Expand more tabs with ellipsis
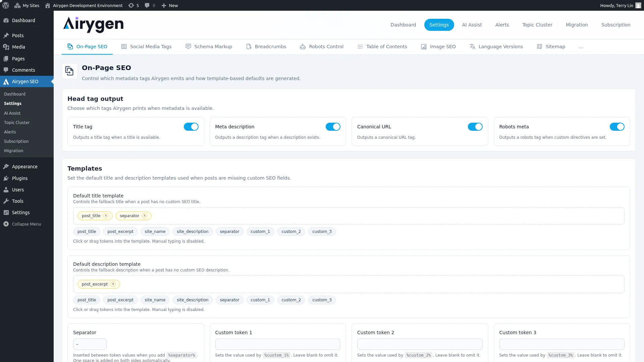The image size is (644, 362). click(x=581, y=47)
